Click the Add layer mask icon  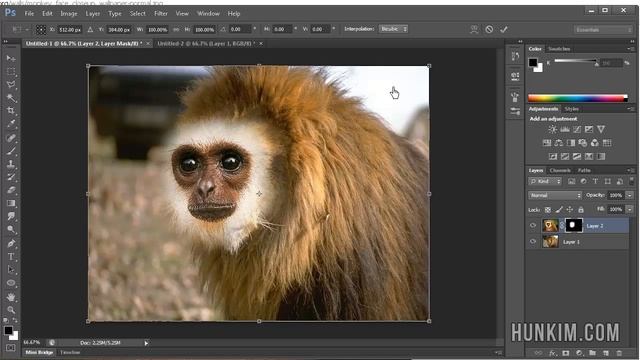(565, 353)
